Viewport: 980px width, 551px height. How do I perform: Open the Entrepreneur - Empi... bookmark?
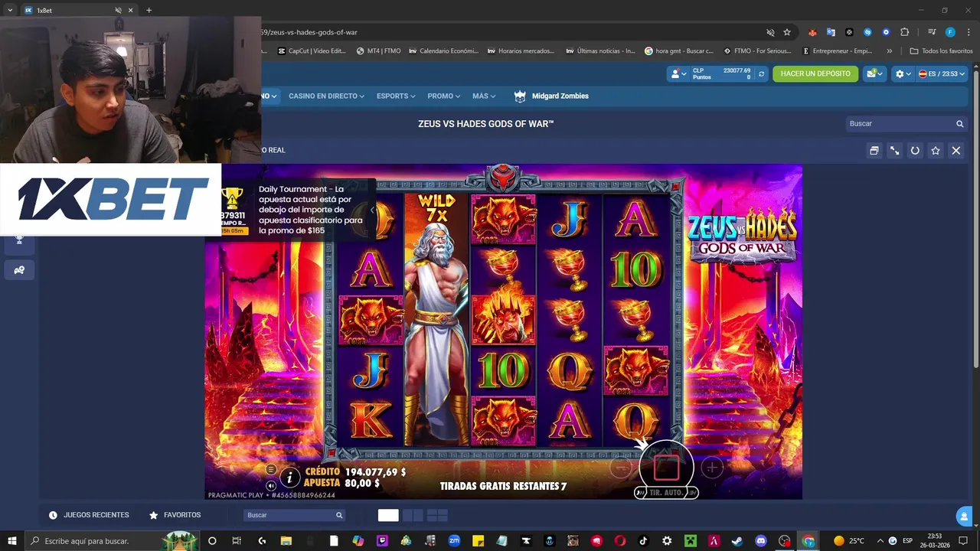tap(838, 51)
